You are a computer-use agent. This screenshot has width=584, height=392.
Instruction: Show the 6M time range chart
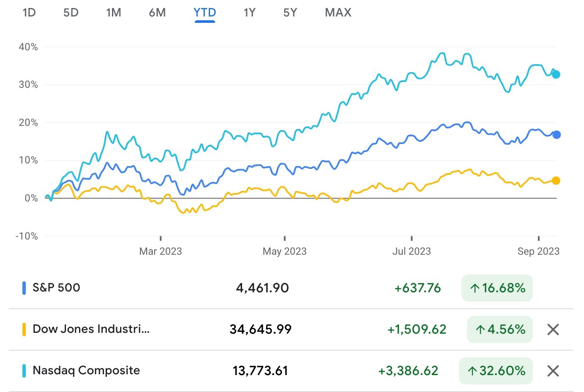tap(157, 13)
